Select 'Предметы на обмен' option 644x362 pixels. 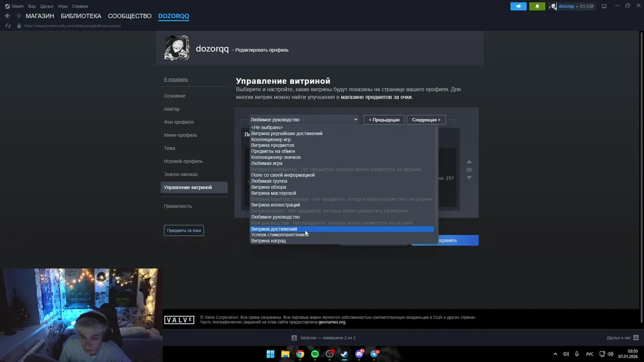tap(343, 151)
